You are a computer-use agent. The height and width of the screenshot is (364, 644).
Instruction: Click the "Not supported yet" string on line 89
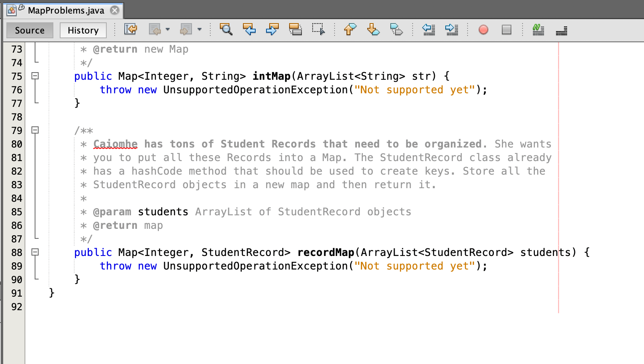coord(415,266)
